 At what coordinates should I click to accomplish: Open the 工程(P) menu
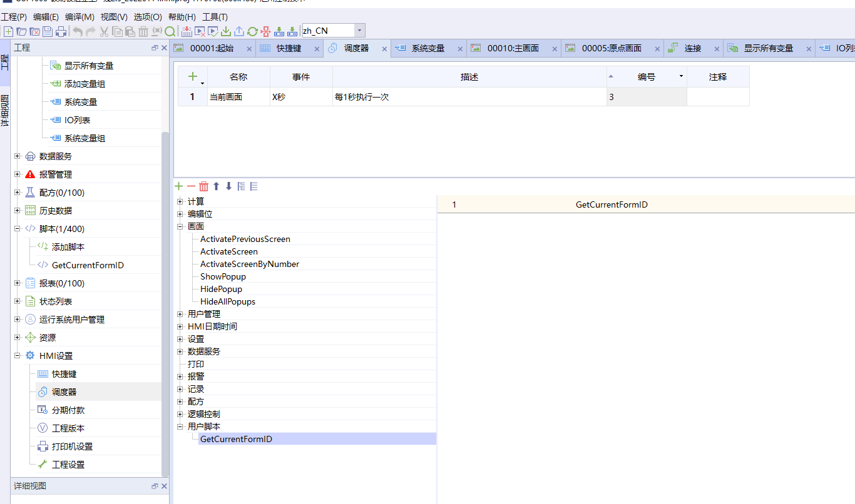point(14,17)
